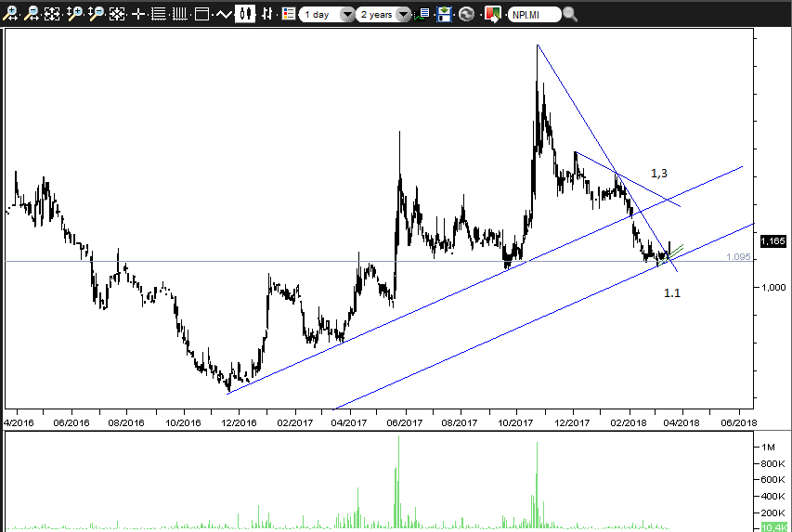Click the 1.095 horizontal line label
This screenshot has width=792, height=532.
click(x=738, y=257)
